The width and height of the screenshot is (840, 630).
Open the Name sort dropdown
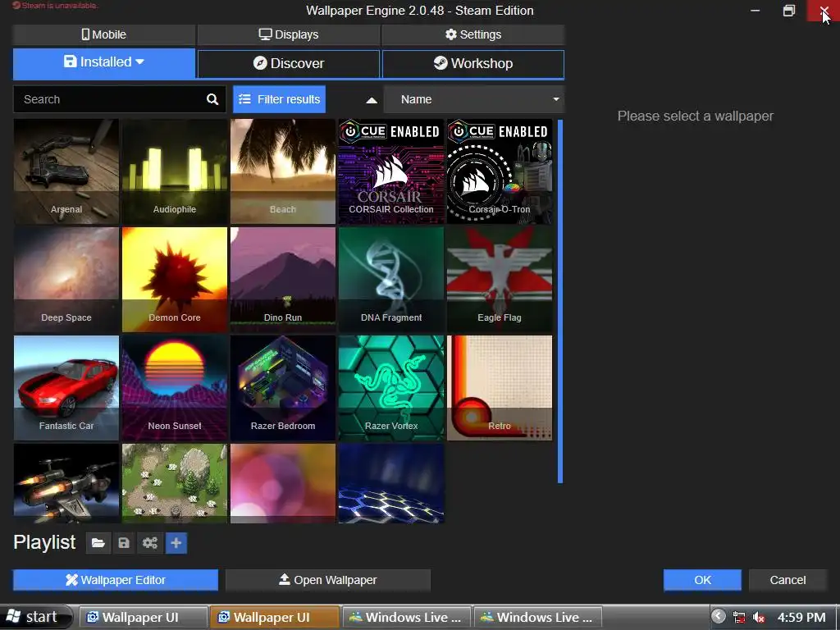pyautogui.click(x=474, y=99)
